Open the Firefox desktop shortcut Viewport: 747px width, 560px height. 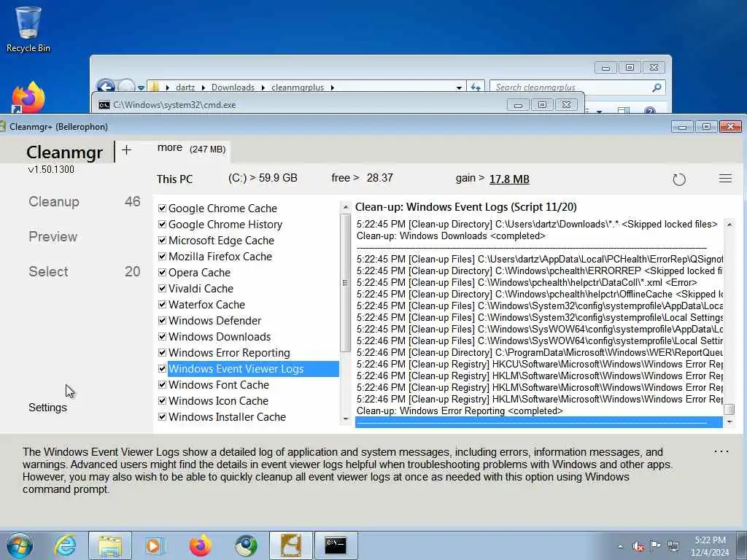pyautogui.click(x=28, y=98)
